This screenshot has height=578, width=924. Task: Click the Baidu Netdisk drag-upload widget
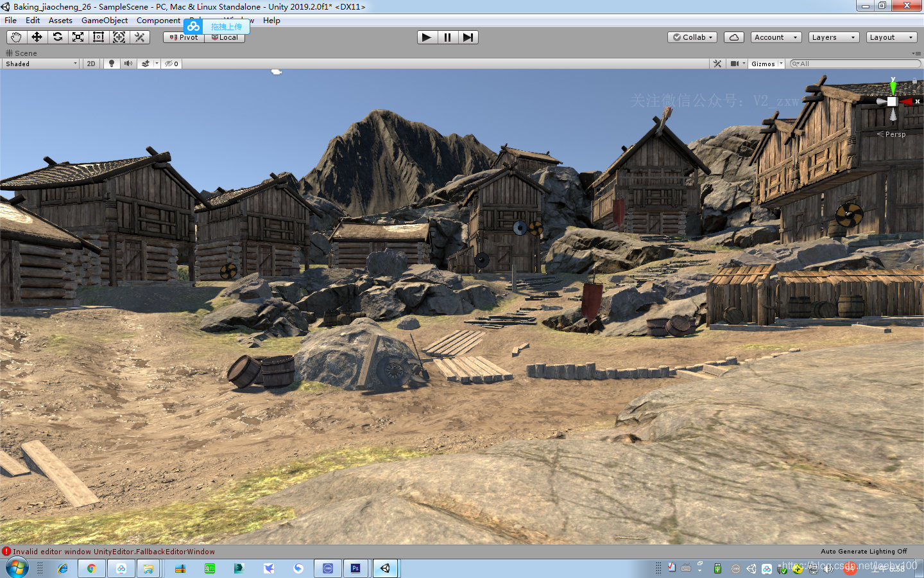coord(216,26)
